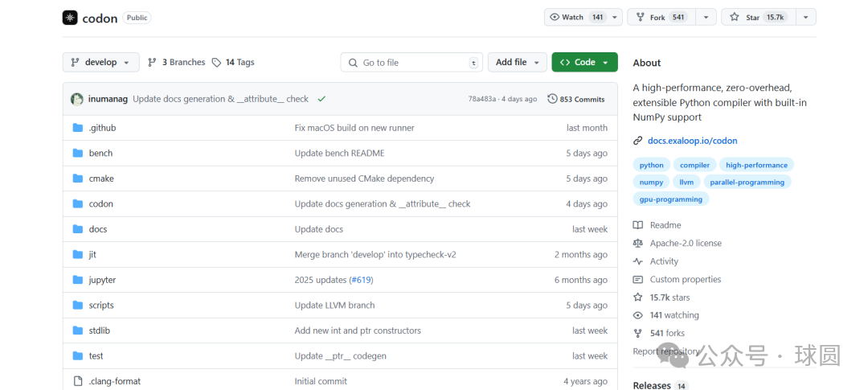View the 15.7k stars link
The width and height of the screenshot is (868, 390).
pyautogui.click(x=661, y=298)
